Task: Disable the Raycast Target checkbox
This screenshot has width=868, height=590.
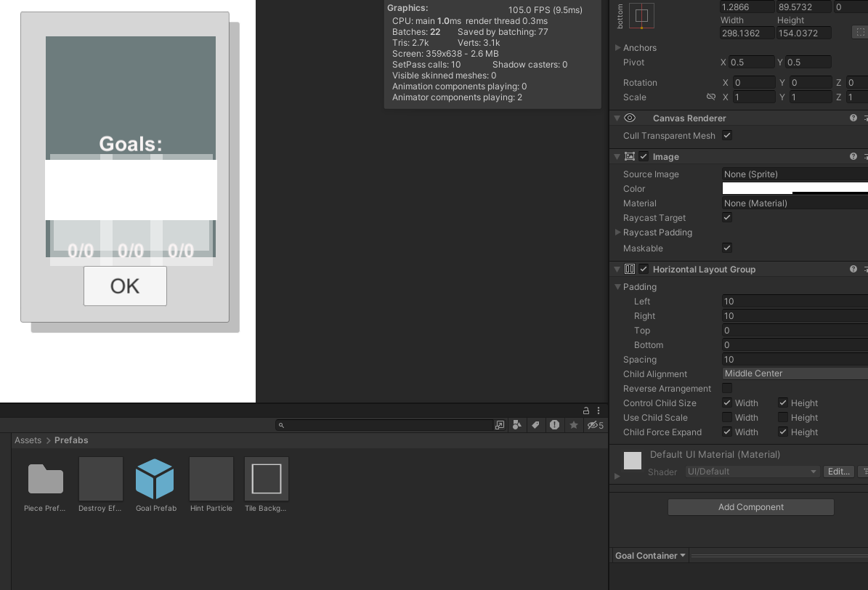Action: coord(727,217)
